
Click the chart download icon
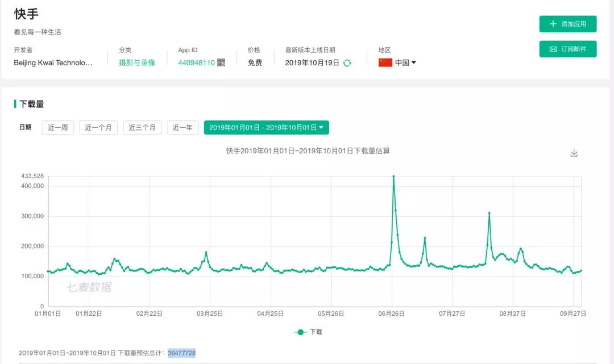574,153
